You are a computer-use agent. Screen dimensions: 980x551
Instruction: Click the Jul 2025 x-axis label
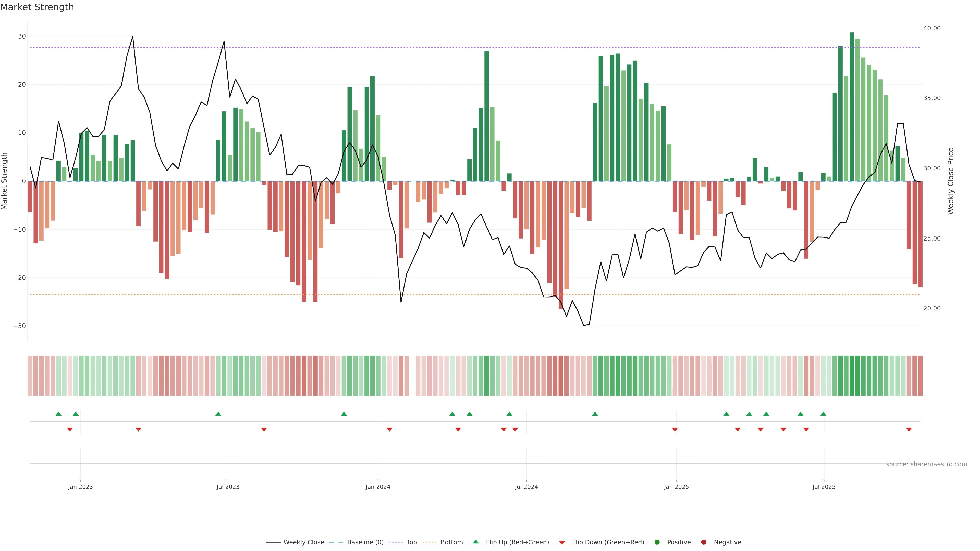[824, 487]
